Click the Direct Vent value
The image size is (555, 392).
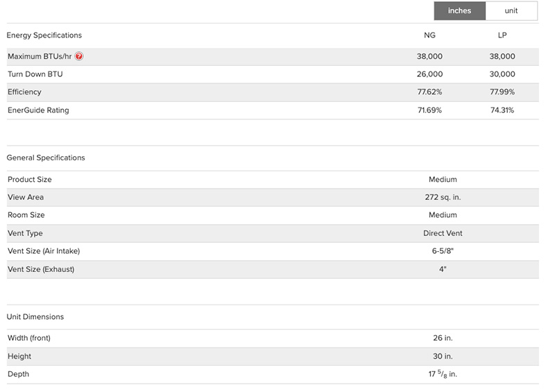443,233
